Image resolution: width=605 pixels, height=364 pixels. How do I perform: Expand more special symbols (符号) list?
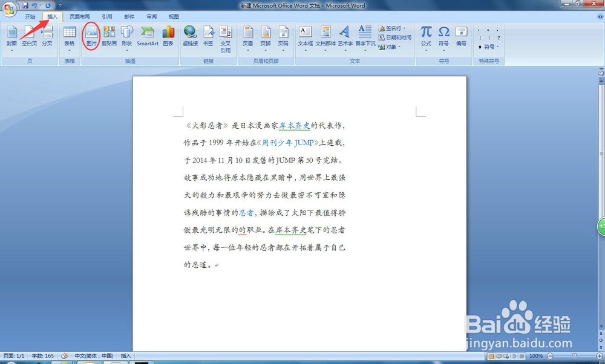(x=489, y=47)
